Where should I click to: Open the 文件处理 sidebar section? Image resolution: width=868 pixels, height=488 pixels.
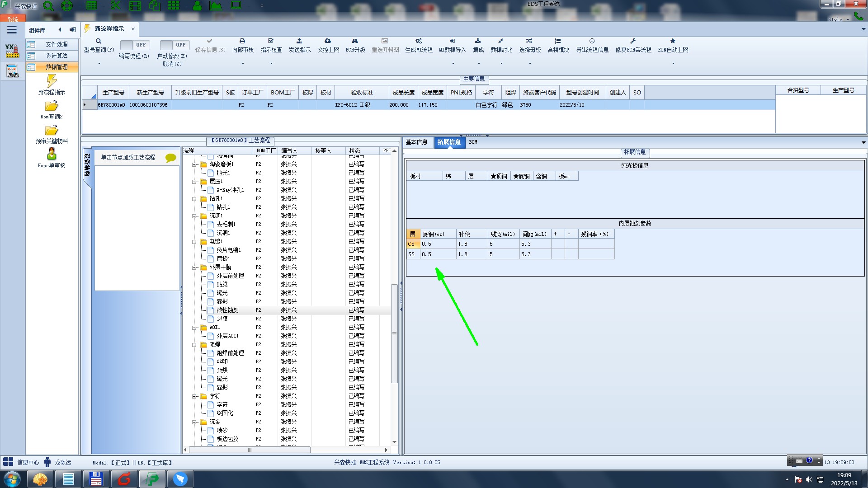coord(56,44)
